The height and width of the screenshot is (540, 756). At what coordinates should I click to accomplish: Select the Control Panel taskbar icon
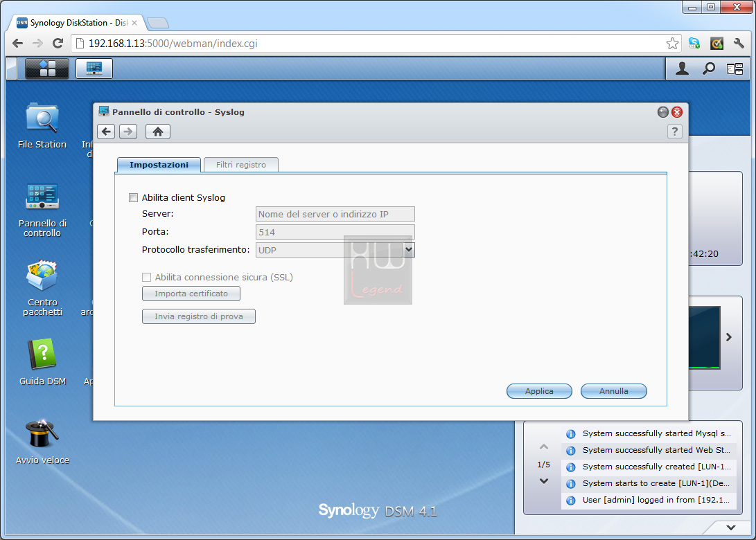(x=94, y=69)
